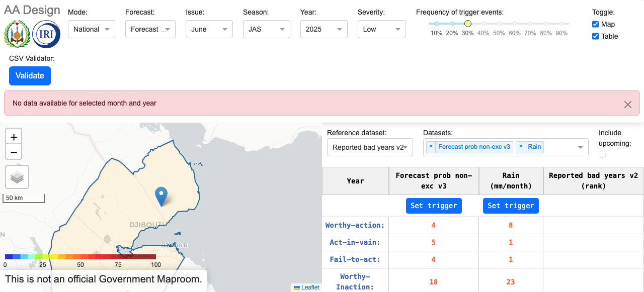This screenshot has width=644, height=292.
Task: Open the Issue month dropdown
Action: click(209, 29)
